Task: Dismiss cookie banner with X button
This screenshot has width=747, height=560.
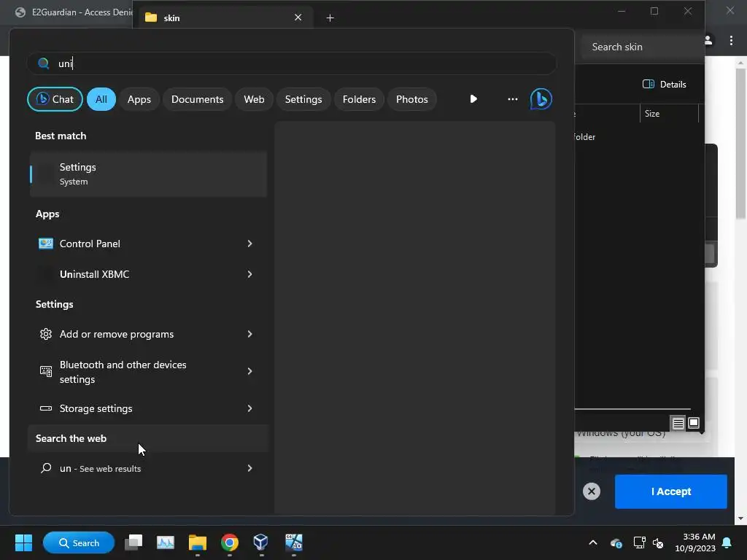Action: pos(591,491)
